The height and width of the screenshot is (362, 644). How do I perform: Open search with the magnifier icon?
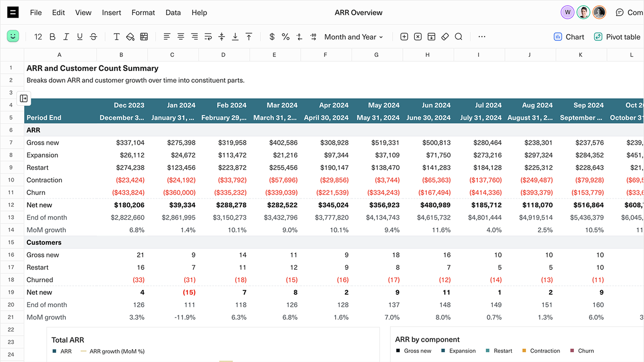click(x=458, y=36)
